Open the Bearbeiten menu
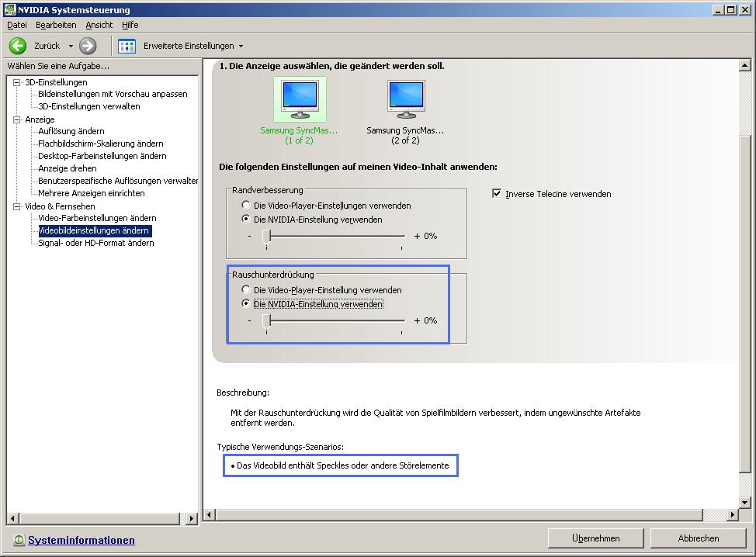 [56, 25]
